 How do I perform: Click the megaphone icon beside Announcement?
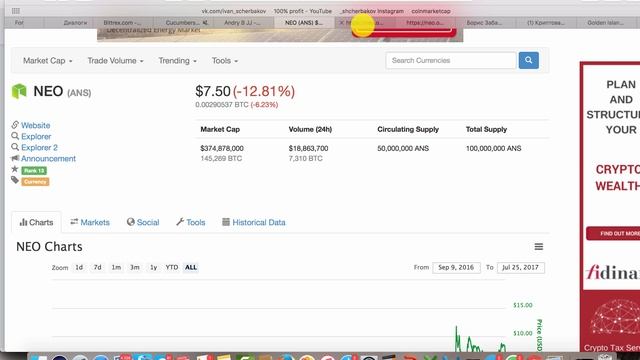[x=15, y=158]
